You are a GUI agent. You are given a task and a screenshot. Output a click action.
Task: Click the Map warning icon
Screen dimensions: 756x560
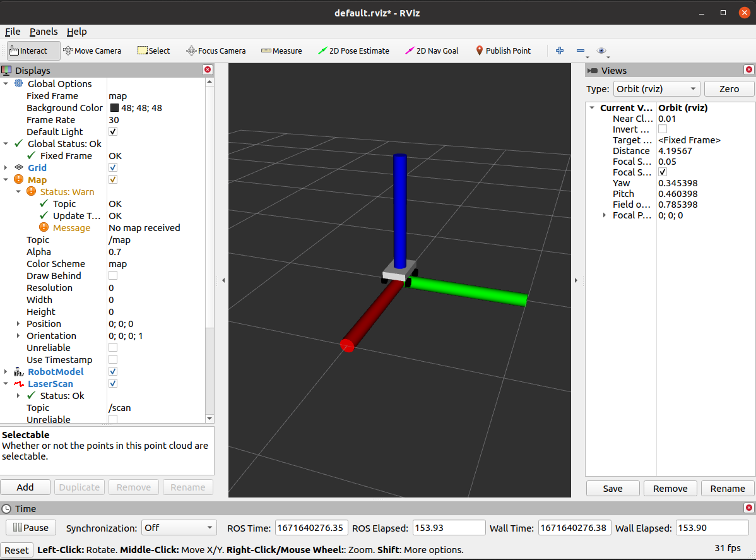(19, 179)
